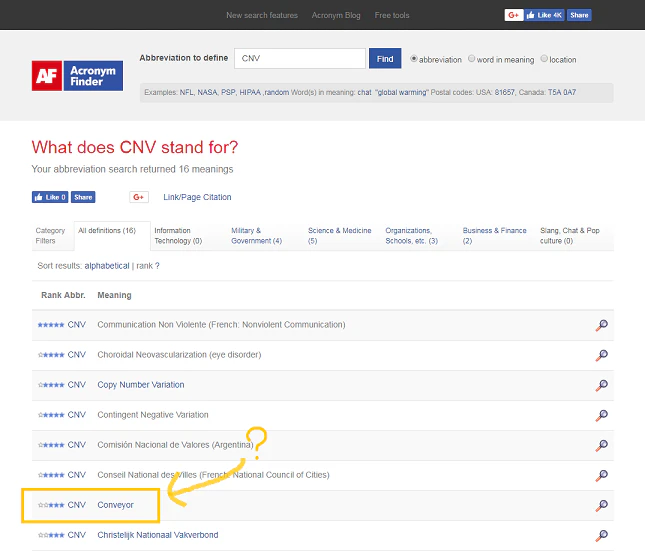Open magnifier for Conseil National des Villes row
Image resolution: width=645 pixels, height=551 pixels.
click(601, 475)
